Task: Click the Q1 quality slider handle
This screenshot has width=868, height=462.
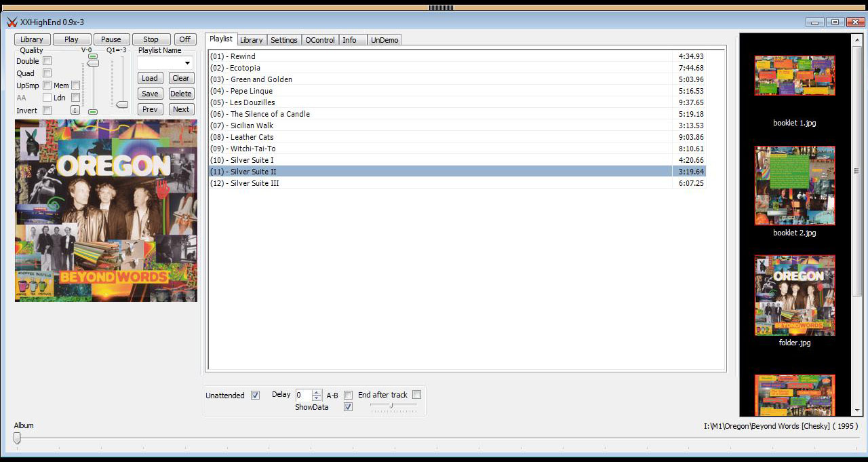Action: (122, 104)
